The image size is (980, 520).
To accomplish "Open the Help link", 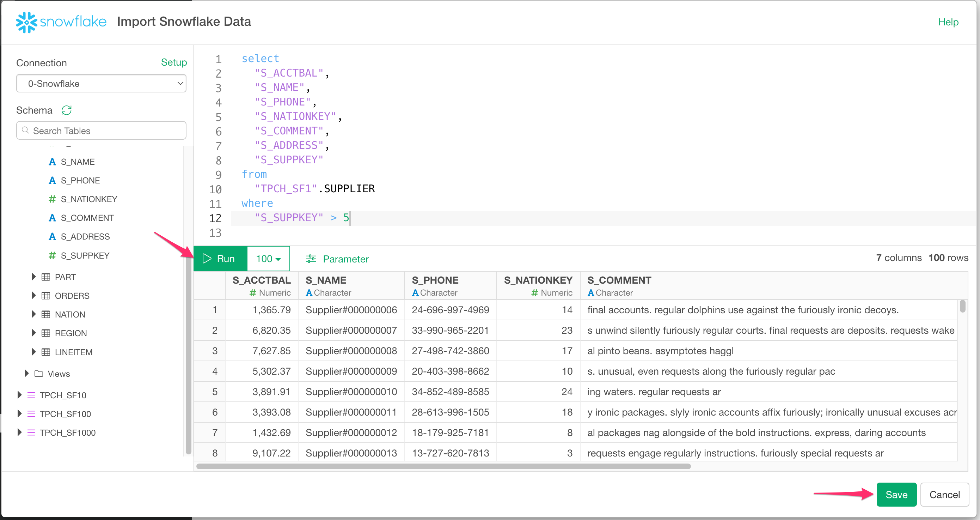I will point(948,22).
